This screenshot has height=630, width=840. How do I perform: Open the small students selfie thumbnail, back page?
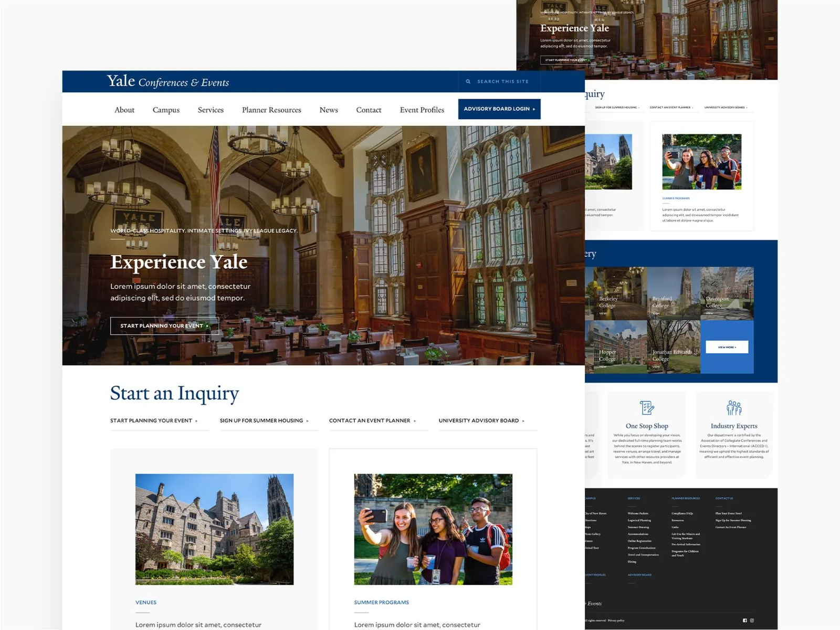click(x=702, y=162)
